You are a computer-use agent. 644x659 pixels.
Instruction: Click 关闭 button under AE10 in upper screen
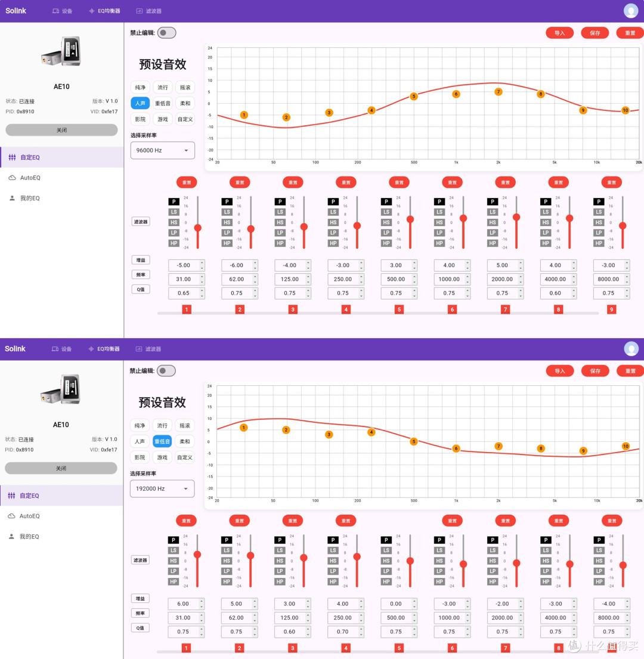[61, 130]
